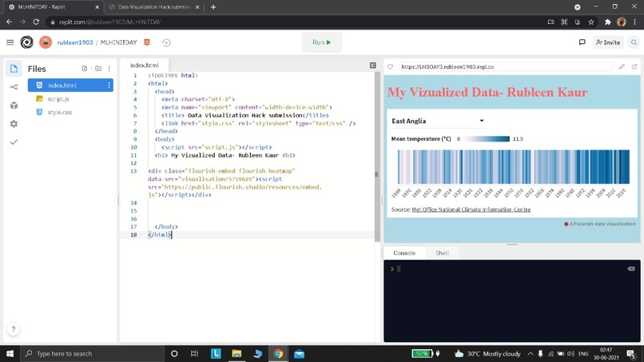Reload the browser page
This screenshot has width=644, height=362.
36,22
